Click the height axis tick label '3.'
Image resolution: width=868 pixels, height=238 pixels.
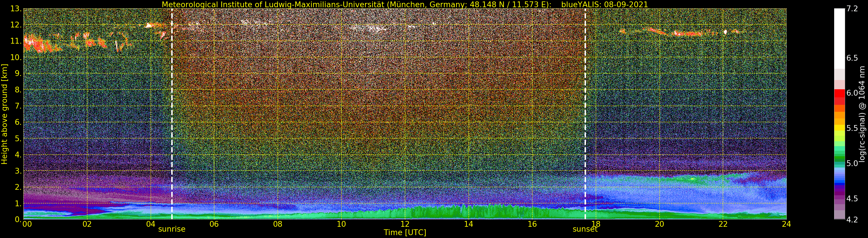point(18,171)
